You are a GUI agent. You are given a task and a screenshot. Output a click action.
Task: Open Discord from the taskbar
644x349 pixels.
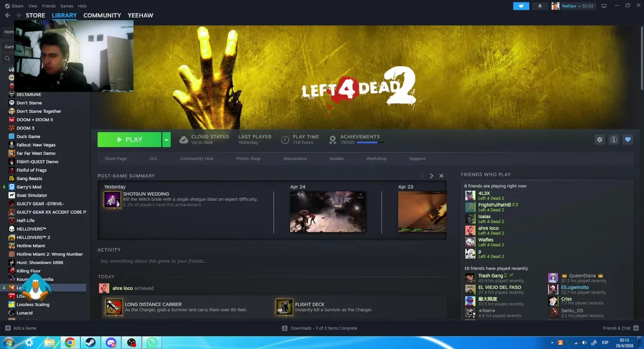point(111,343)
